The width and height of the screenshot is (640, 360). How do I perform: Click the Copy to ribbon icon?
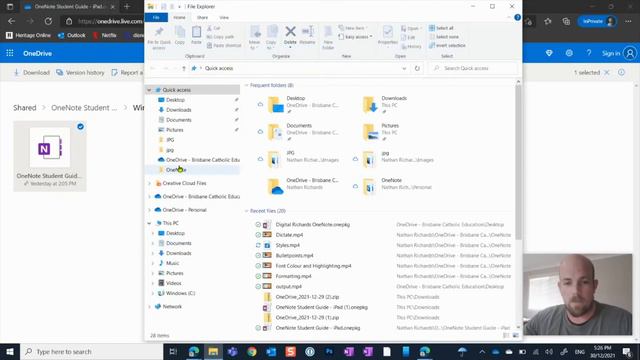pos(271,38)
